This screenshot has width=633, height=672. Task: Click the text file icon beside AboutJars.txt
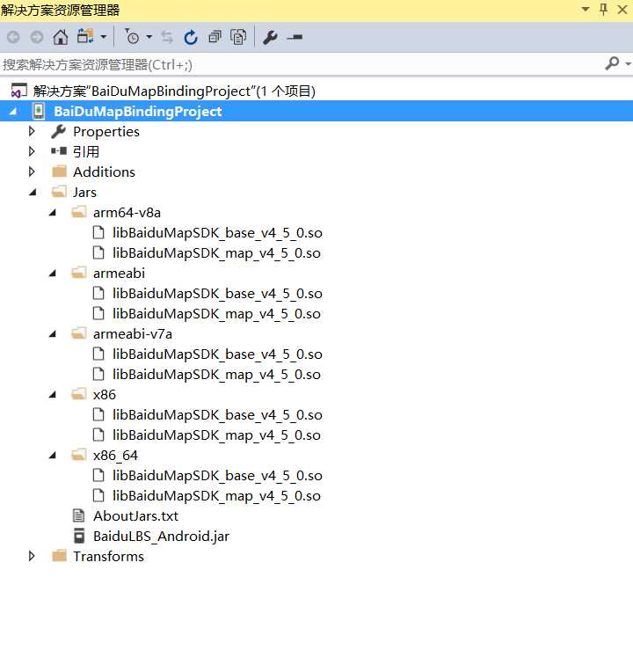(x=79, y=515)
